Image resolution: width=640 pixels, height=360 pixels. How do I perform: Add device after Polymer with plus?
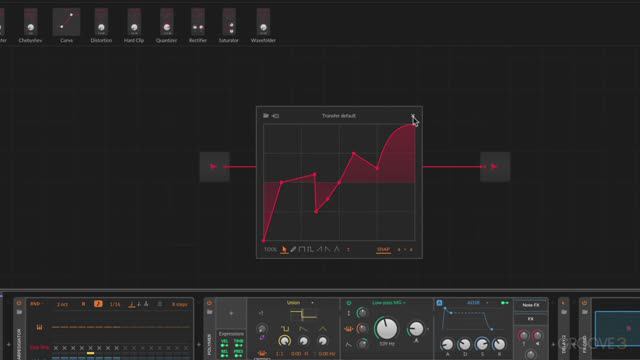tap(553, 345)
